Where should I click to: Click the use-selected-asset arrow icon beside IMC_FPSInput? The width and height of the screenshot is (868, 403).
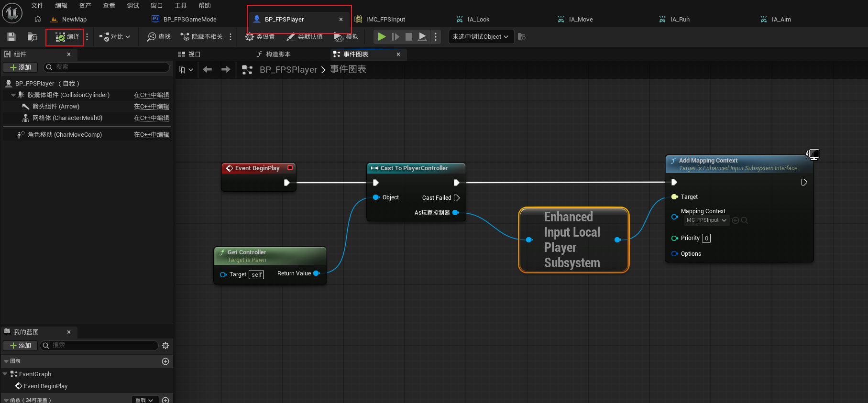click(x=736, y=220)
